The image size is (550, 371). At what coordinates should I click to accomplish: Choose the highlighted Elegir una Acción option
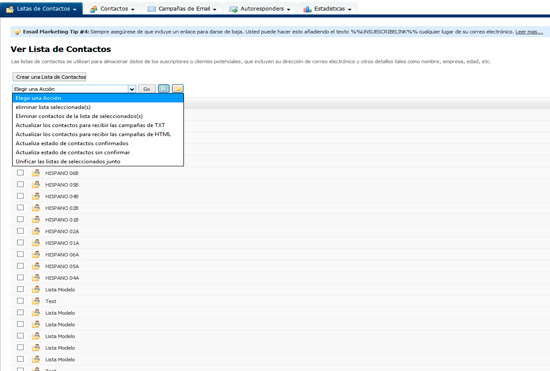pos(98,98)
